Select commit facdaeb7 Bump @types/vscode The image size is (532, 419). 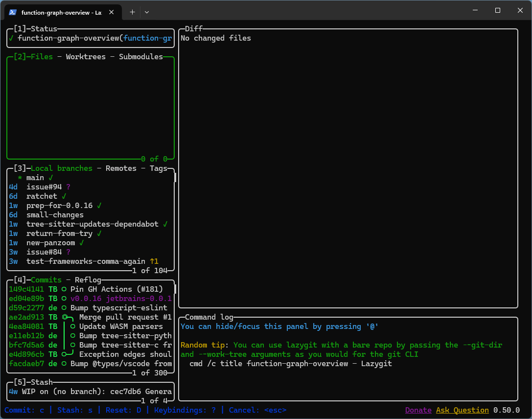coord(91,364)
